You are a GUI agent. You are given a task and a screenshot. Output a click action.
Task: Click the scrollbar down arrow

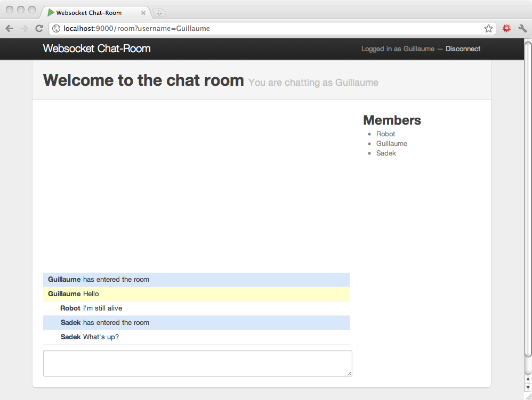pos(528,387)
